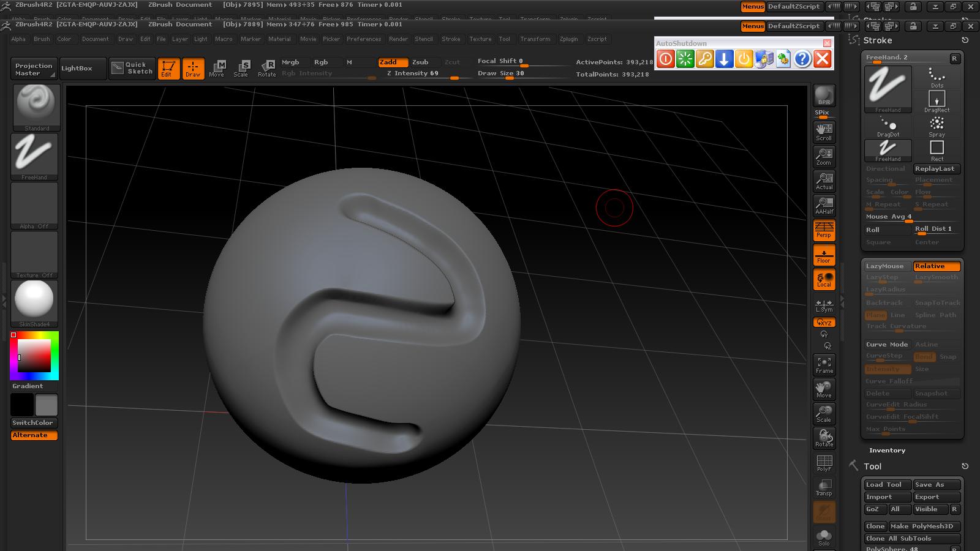This screenshot has height=551, width=980.
Task: Click the ReplayLast button
Action: point(937,169)
